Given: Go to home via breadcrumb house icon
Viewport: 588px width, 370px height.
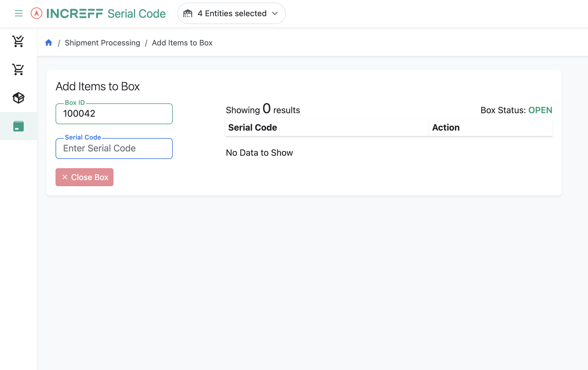Looking at the screenshot, I should pos(49,43).
